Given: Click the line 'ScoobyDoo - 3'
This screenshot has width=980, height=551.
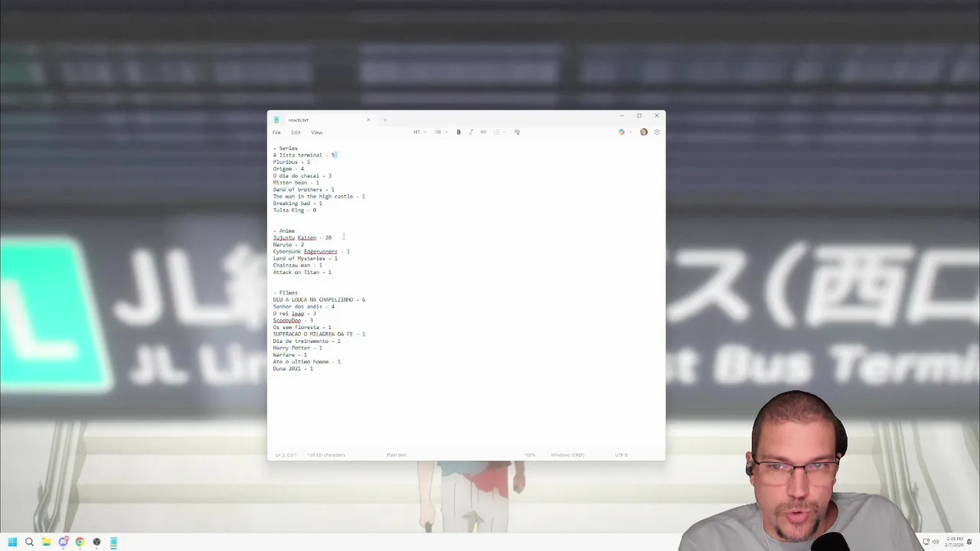Looking at the screenshot, I should pyautogui.click(x=293, y=321).
